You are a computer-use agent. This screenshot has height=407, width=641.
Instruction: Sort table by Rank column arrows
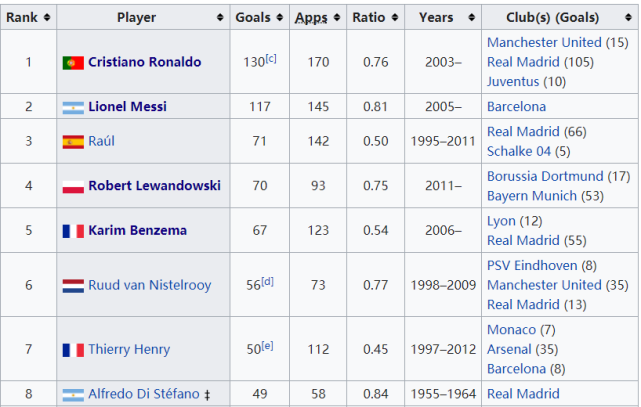pos(47,17)
